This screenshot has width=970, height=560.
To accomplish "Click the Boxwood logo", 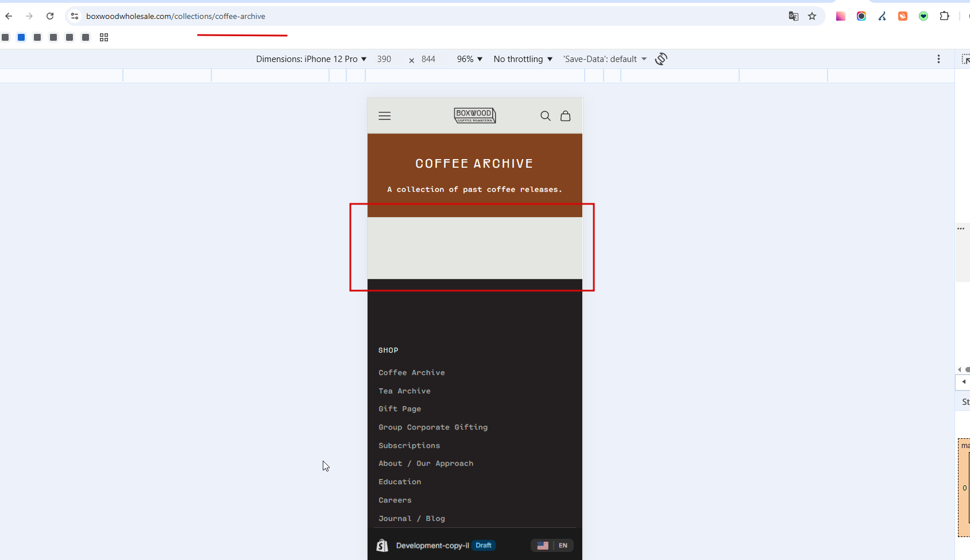I will point(475,115).
